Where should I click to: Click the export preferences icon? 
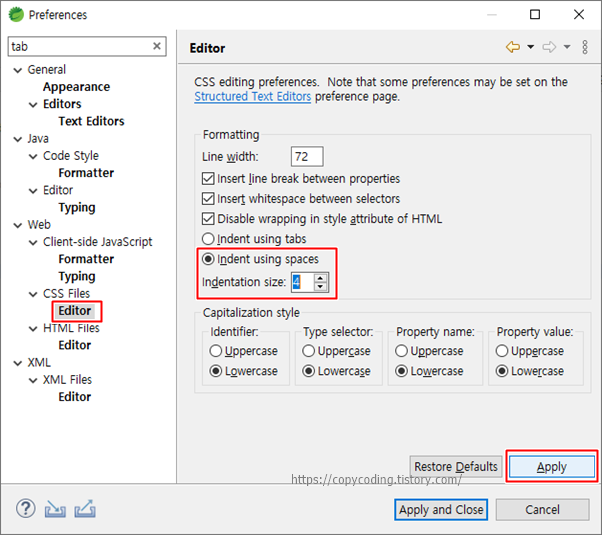(x=85, y=508)
